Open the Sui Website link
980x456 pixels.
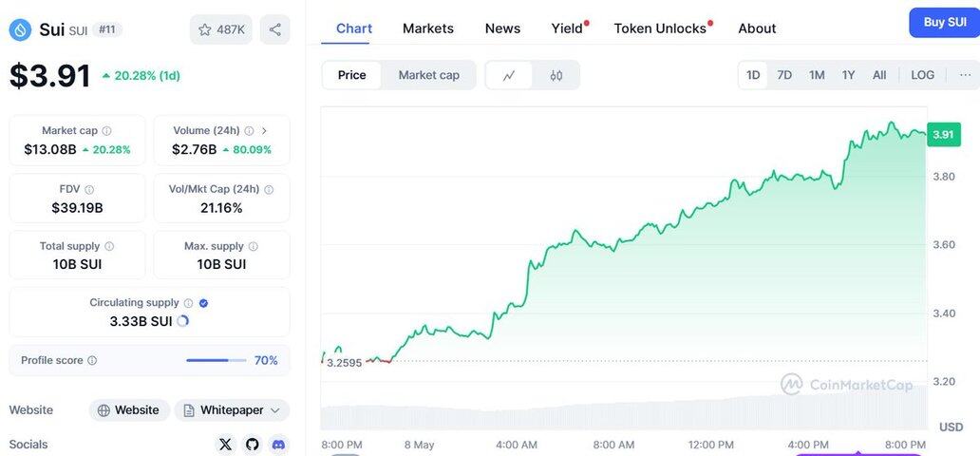point(129,410)
